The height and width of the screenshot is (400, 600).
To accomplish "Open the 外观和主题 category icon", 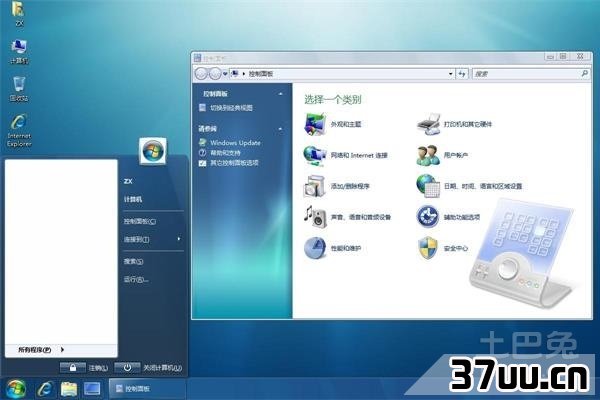I will pos(315,124).
